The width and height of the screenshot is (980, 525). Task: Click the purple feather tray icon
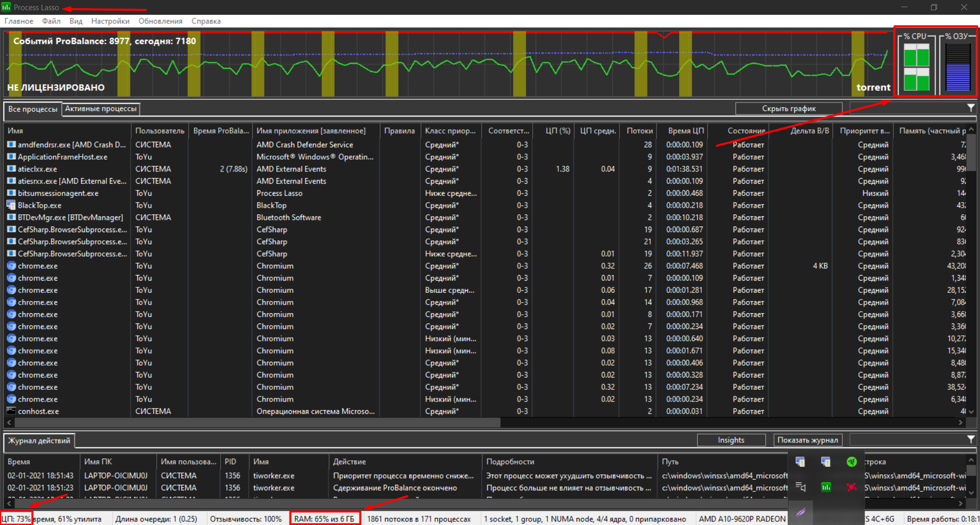click(x=800, y=512)
